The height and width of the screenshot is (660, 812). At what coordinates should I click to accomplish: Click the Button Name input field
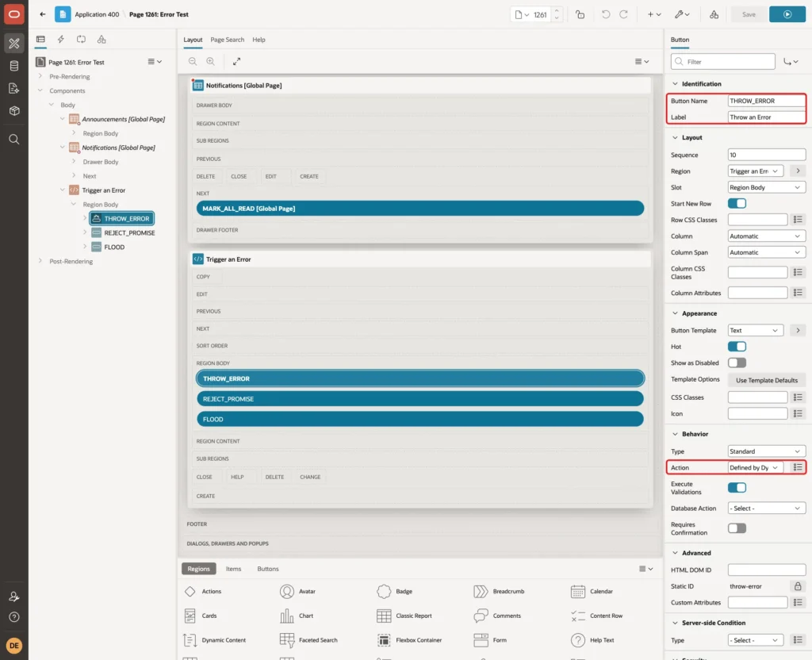(767, 101)
